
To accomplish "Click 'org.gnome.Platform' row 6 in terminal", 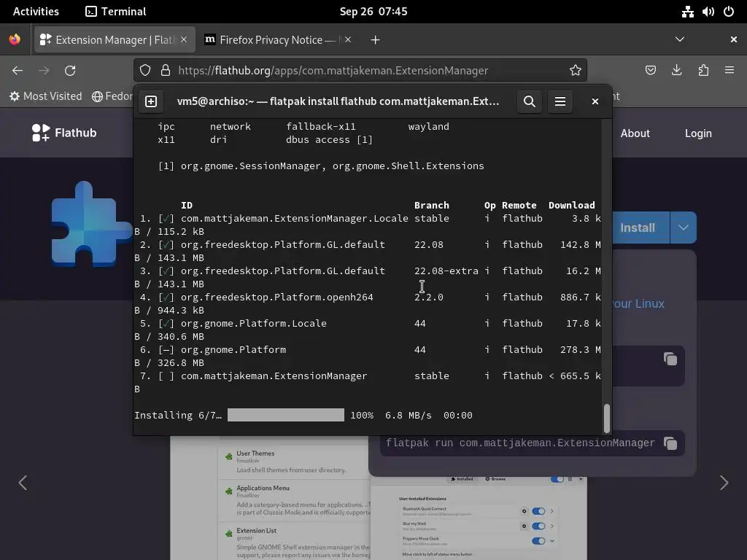I will coord(233,349).
